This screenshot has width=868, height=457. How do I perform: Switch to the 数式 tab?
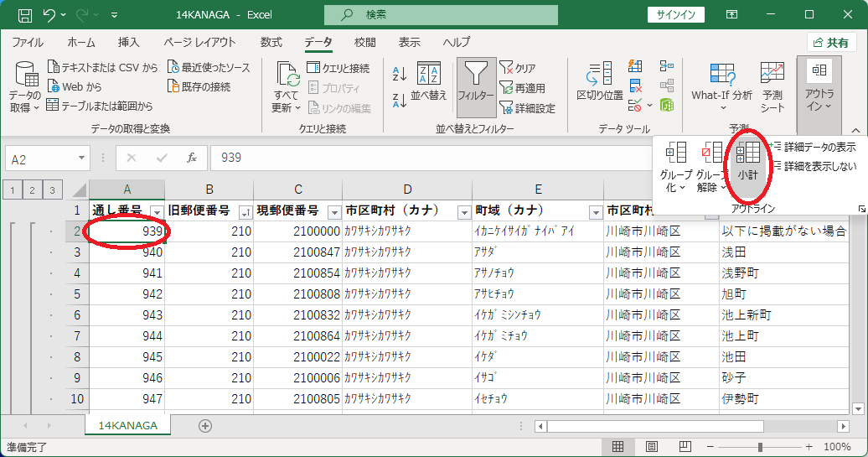coord(271,42)
